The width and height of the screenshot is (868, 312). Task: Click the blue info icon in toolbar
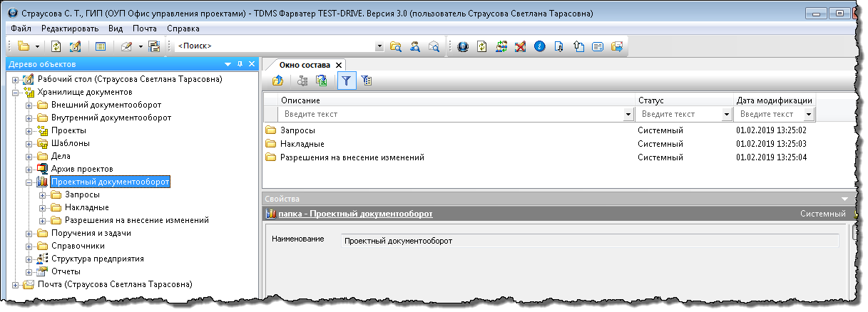[539, 46]
